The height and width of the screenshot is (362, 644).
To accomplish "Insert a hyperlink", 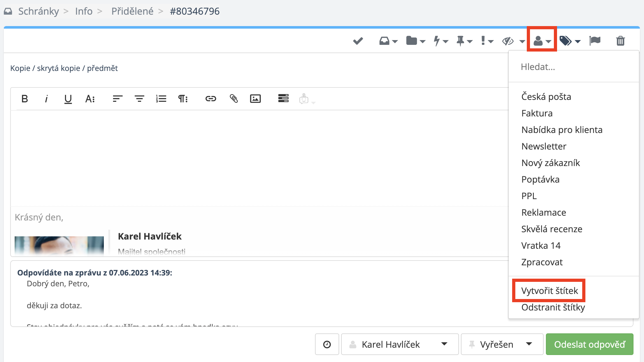I will (x=211, y=99).
